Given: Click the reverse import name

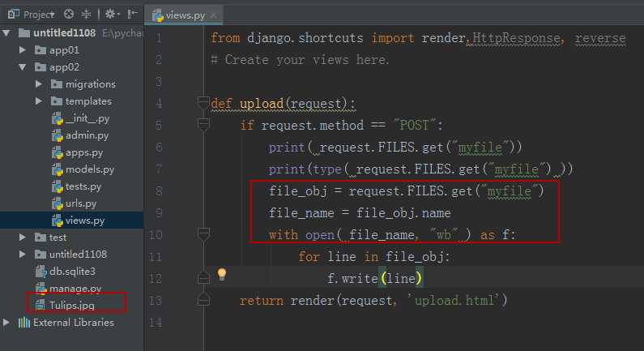Looking at the screenshot, I should click(600, 38).
